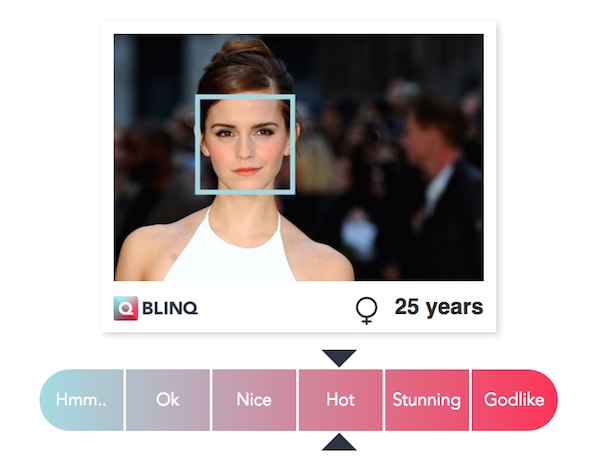Click inside the blue face detection box
Image resolution: width=600 pixels, height=468 pixels.
[245, 144]
